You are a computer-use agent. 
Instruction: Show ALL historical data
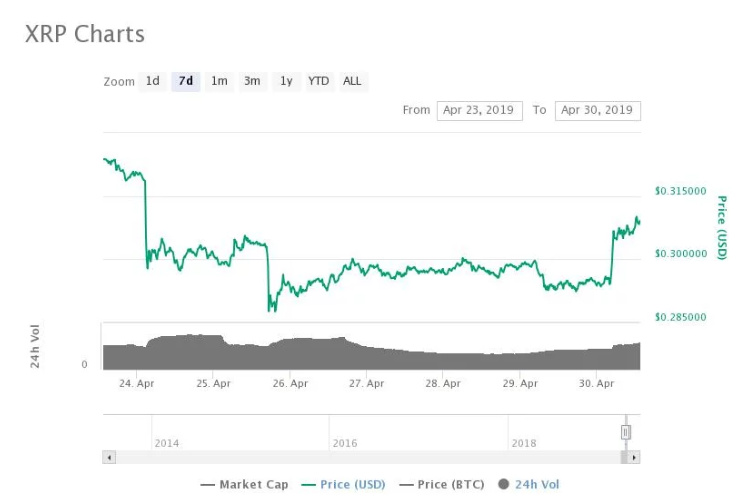pos(352,81)
